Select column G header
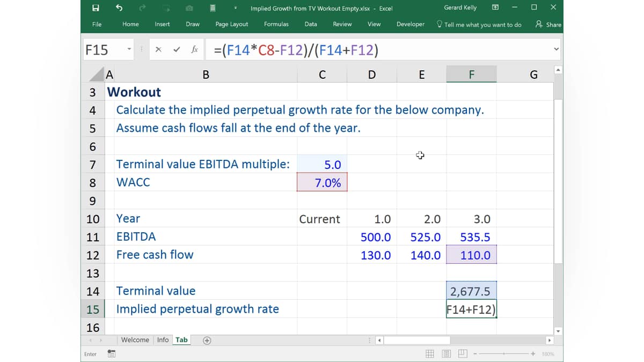 click(x=533, y=75)
